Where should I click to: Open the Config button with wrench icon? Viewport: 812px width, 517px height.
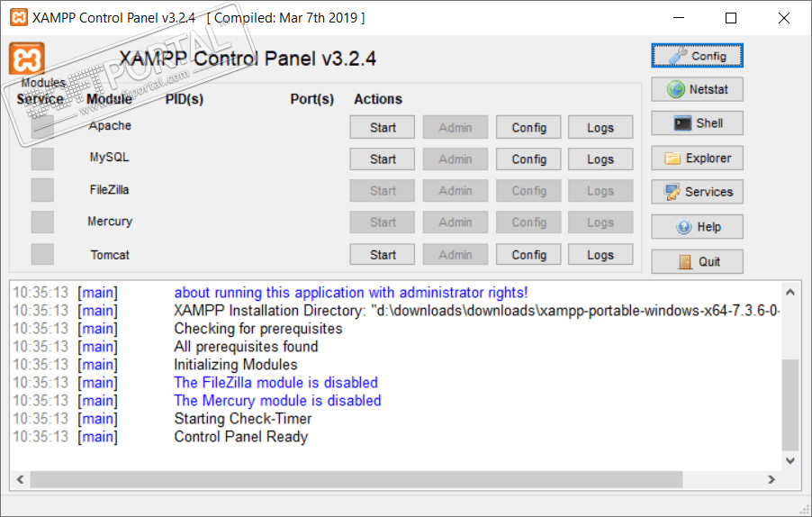pyautogui.click(x=697, y=56)
